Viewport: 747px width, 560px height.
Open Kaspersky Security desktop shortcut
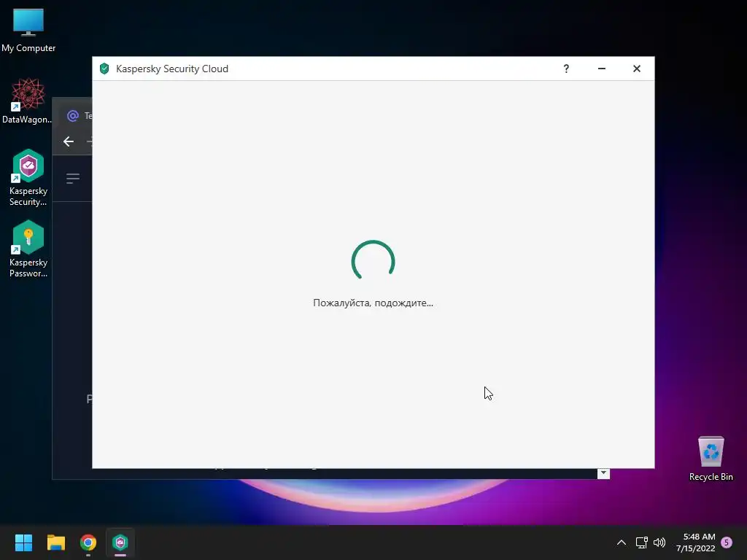(x=28, y=178)
